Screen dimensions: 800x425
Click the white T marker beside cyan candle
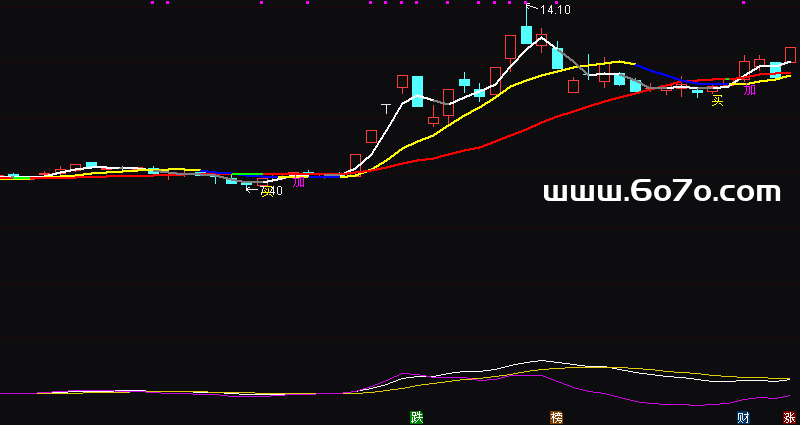(385, 107)
